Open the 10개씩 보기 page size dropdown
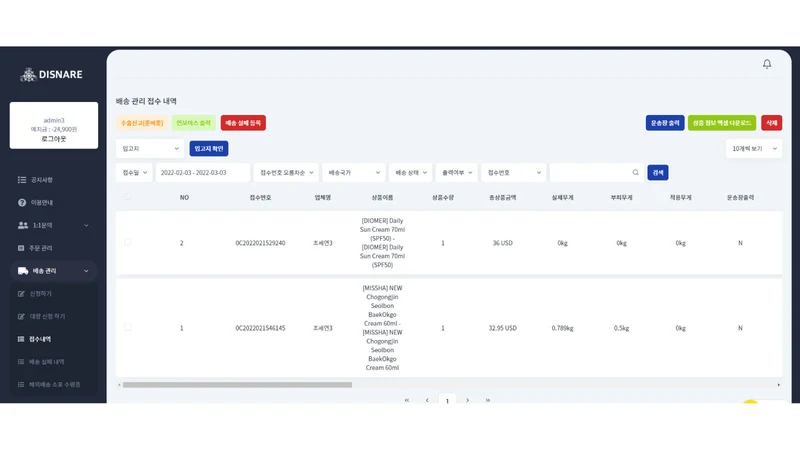The image size is (800, 450). pos(754,148)
